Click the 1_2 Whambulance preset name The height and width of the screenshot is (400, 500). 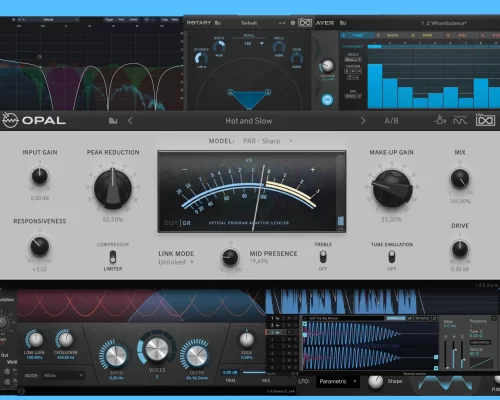[444, 23]
